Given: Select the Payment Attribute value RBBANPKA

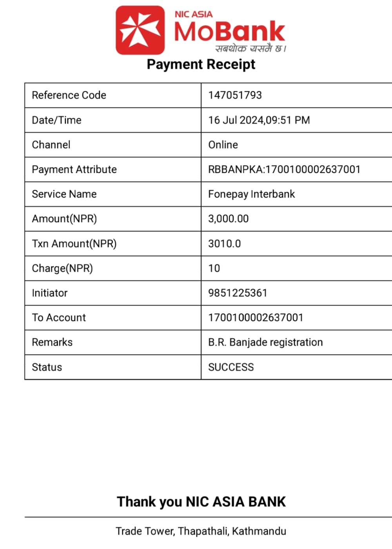Looking at the screenshot, I should [284, 169].
